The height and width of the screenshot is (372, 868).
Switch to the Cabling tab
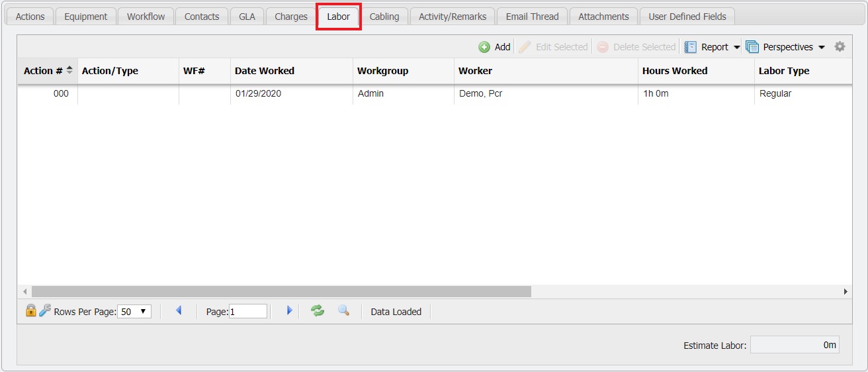[x=384, y=17]
